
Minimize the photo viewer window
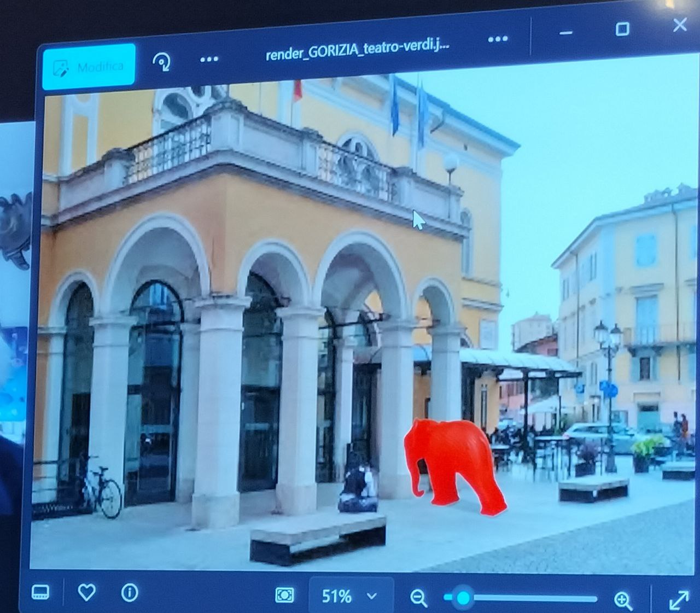pyautogui.click(x=565, y=33)
